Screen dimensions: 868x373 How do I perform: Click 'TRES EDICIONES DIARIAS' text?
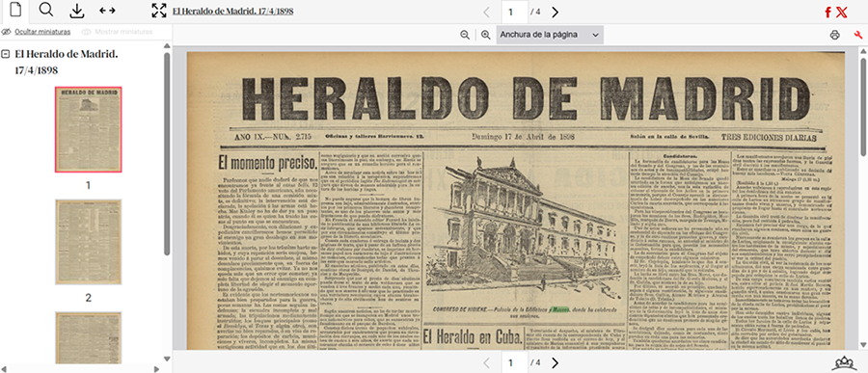coord(769,137)
